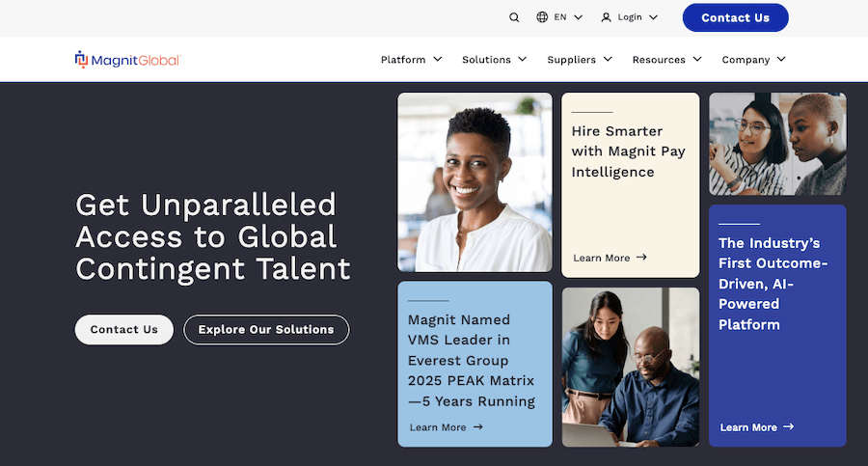868x466 pixels.
Task: Click arrow beside AI-Powered Platform Learn More
Action: (788, 427)
